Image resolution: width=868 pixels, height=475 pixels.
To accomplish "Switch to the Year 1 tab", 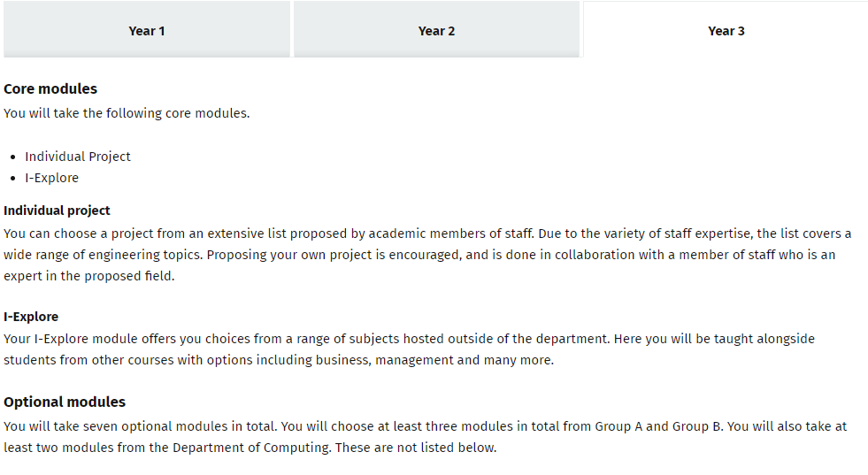I will pyautogui.click(x=147, y=31).
